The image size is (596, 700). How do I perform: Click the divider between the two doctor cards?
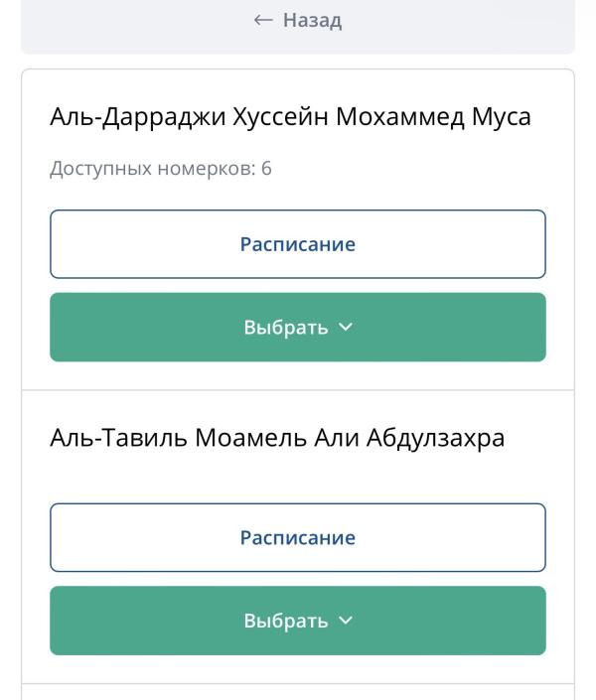pos(298,390)
